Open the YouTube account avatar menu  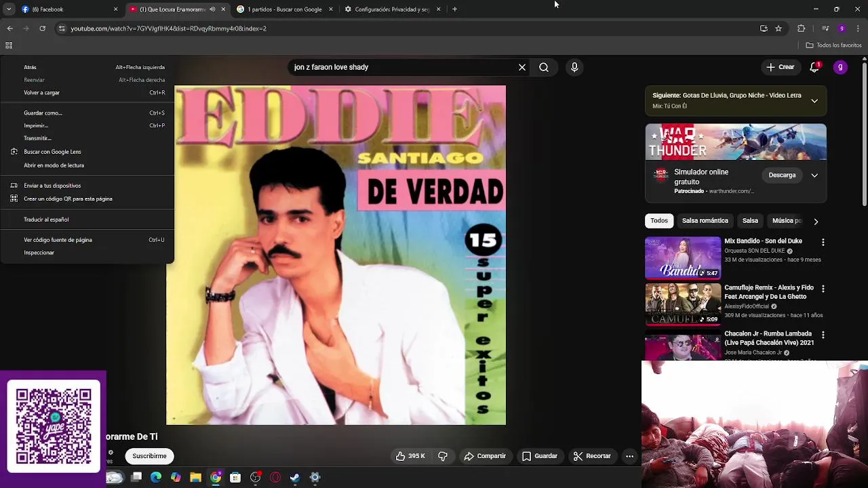point(840,67)
